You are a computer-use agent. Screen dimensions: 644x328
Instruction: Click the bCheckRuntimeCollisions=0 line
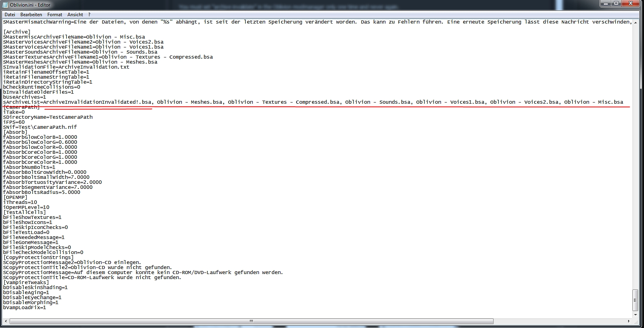[x=42, y=87]
